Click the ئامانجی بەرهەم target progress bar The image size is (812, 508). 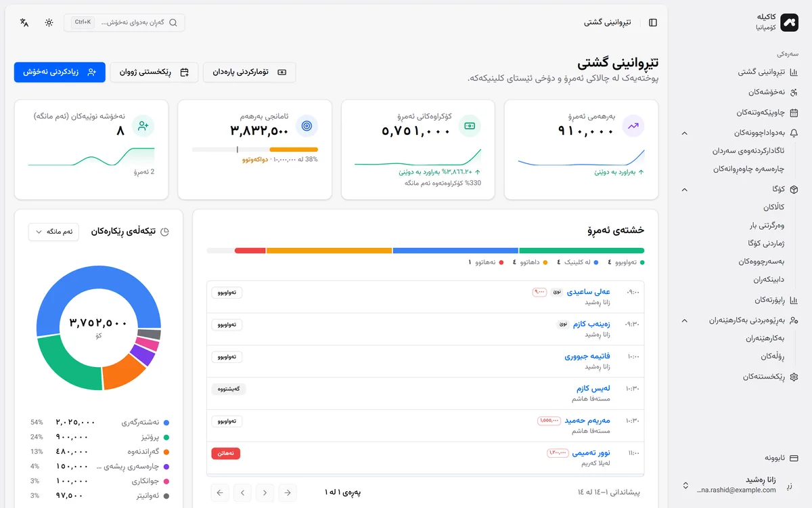pos(255,150)
